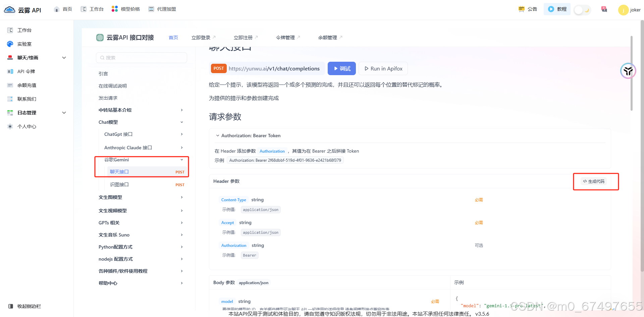Click the model body parameter name
The height and width of the screenshot is (317, 644).
pos(227,302)
